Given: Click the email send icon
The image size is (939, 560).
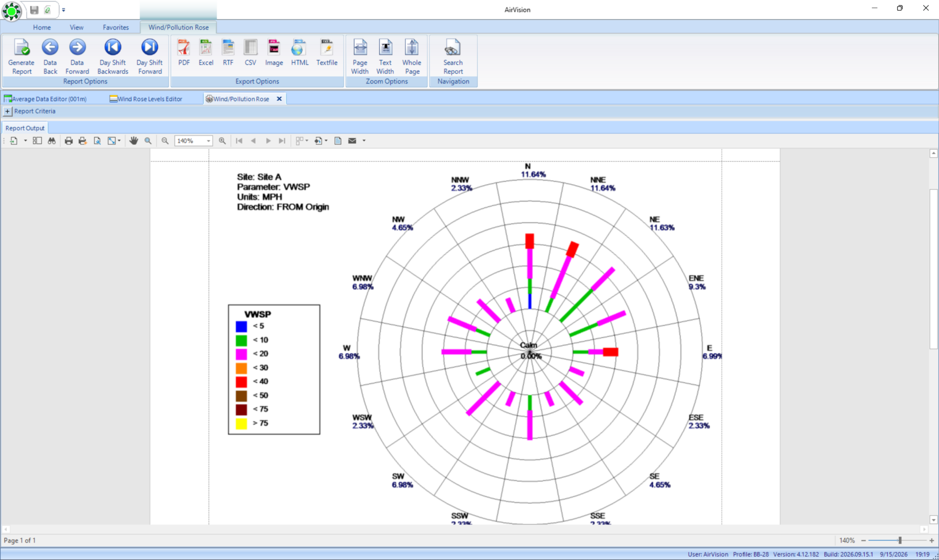Looking at the screenshot, I should point(352,141).
